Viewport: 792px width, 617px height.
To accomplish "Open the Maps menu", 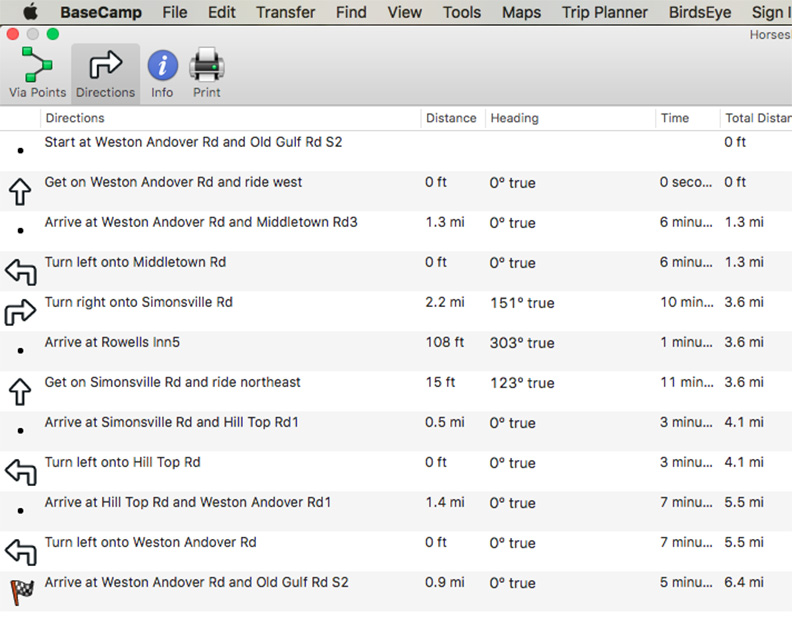I will pos(521,13).
